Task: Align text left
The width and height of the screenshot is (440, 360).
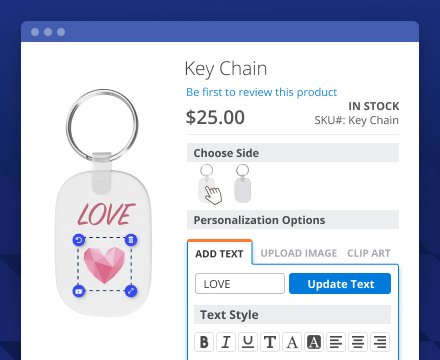Action: point(336,342)
